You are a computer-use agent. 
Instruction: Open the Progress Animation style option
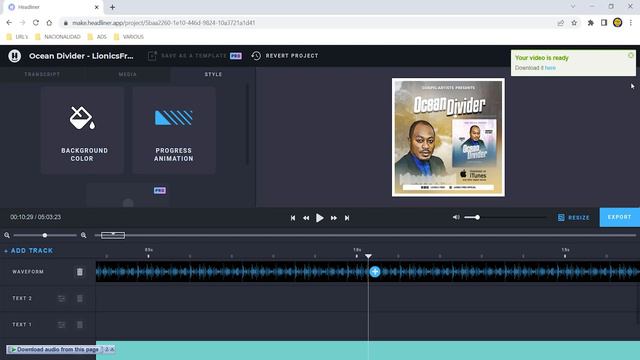pos(173,131)
